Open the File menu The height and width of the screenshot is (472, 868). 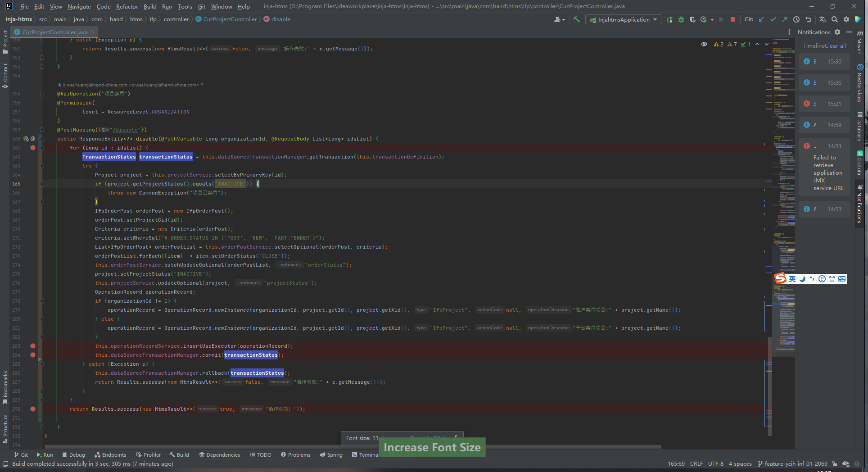(24, 6)
